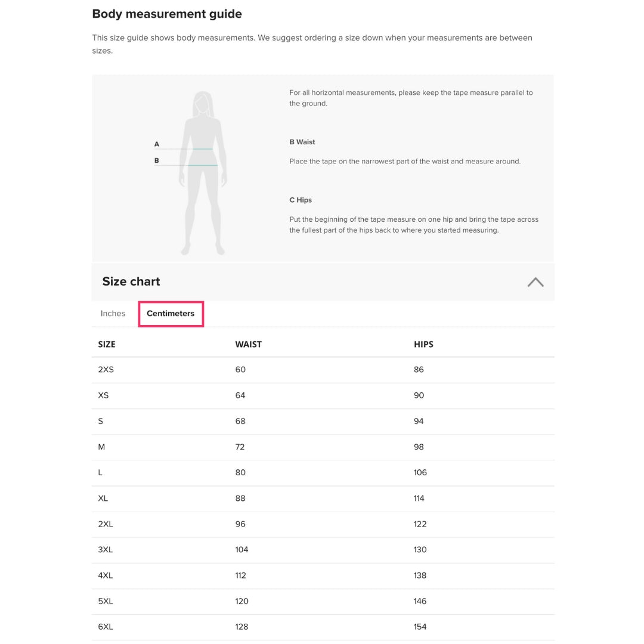Click the HIPS column header
Viewport: 644px width, 644px height.
click(x=423, y=345)
